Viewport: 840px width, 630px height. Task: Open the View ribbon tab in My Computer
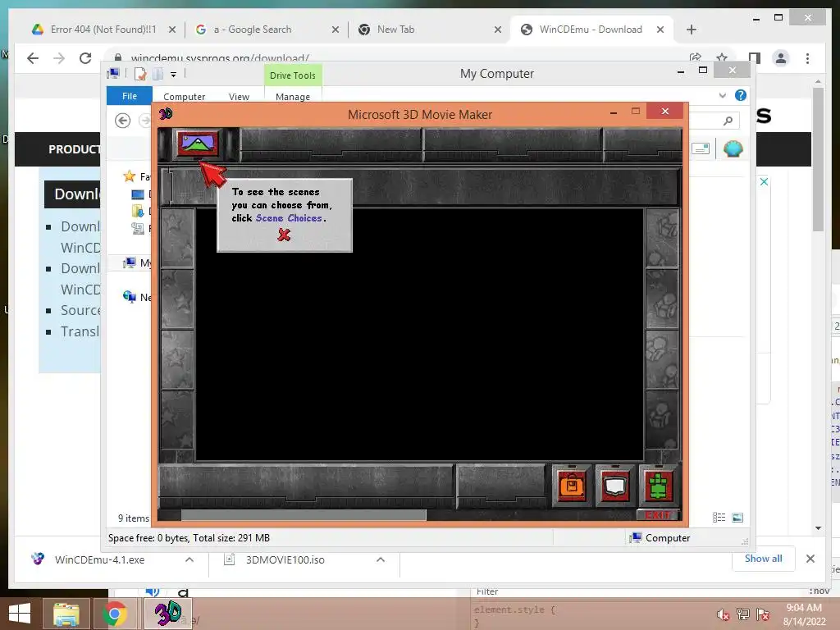pos(239,97)
